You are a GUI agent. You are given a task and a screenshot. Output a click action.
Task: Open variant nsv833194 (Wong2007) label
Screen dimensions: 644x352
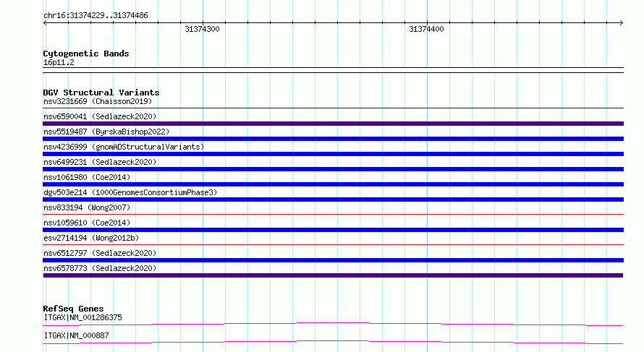[87, 207]
